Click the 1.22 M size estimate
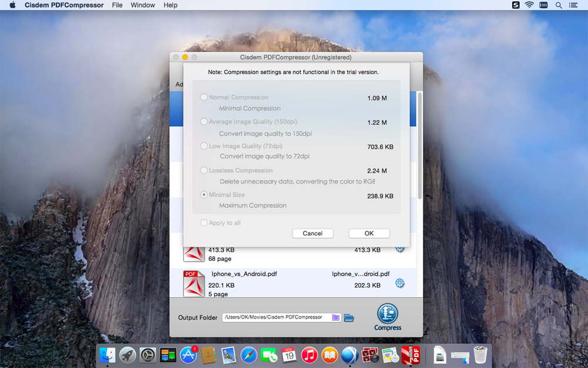The height and width of the screenshot is (368, 588). tap(377, 122)
